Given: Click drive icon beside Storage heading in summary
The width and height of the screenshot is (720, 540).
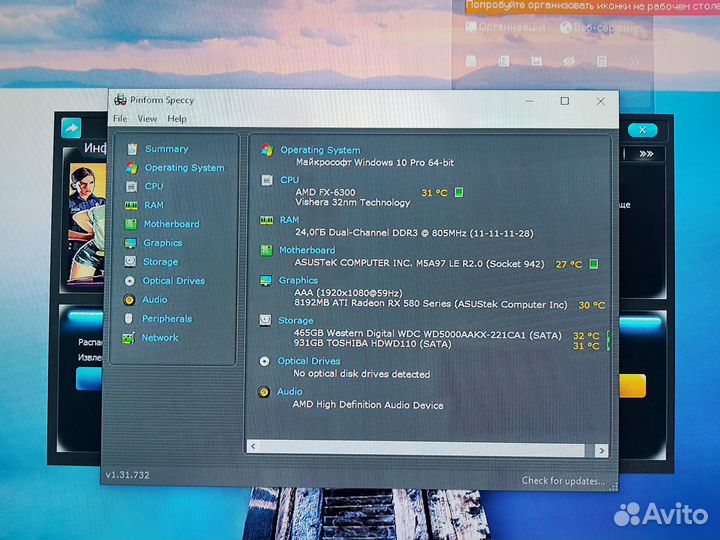Looking at the screenshot, I should tap(265, 321).
